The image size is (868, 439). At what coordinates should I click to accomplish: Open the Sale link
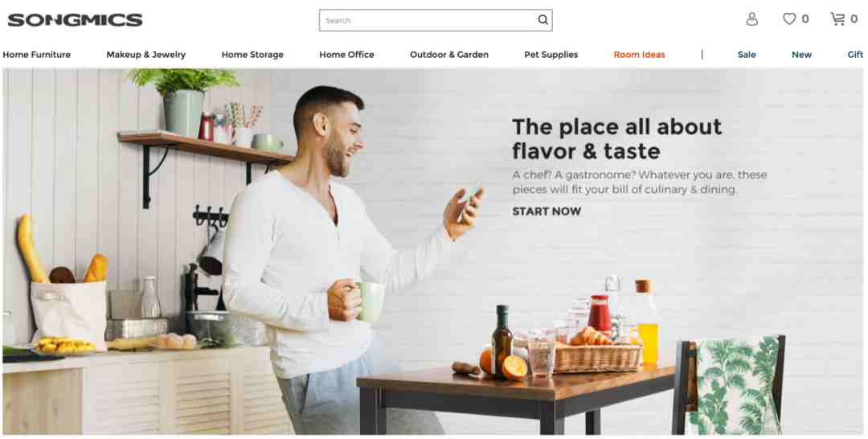tap(747, 55)
